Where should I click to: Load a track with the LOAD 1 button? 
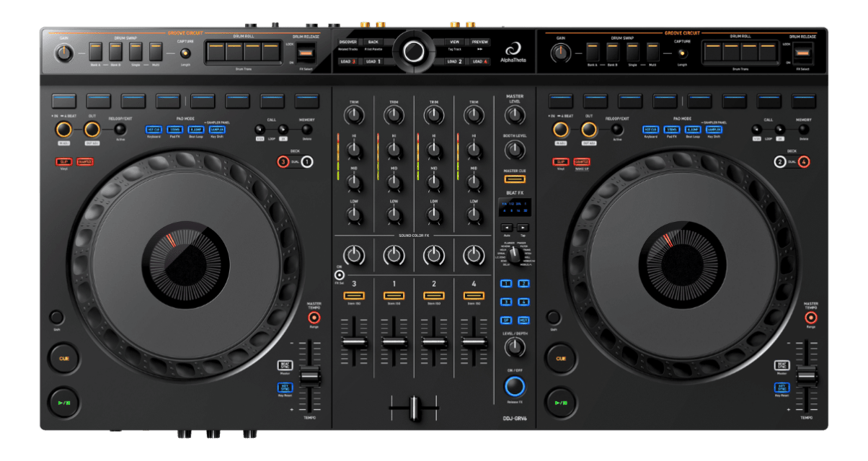373,61
